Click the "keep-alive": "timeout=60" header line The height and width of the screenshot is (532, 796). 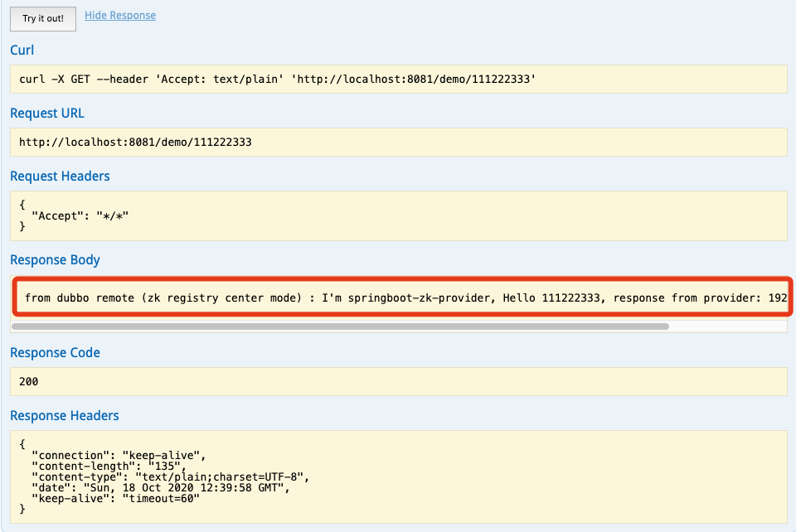click(x=116, y=499)
